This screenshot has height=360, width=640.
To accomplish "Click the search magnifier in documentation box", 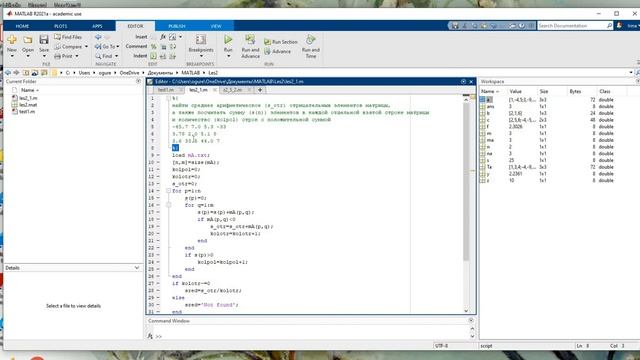I will coord(609,26).
